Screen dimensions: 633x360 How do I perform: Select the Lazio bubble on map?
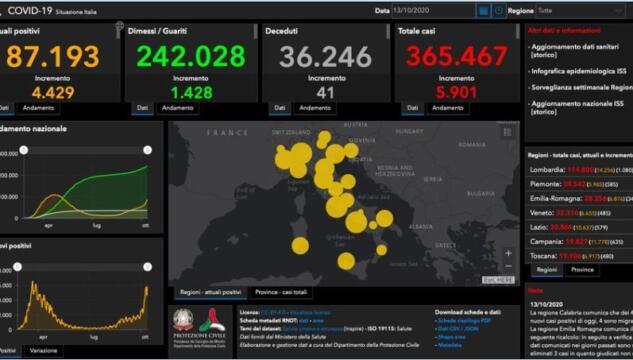[x=336, y=207]
